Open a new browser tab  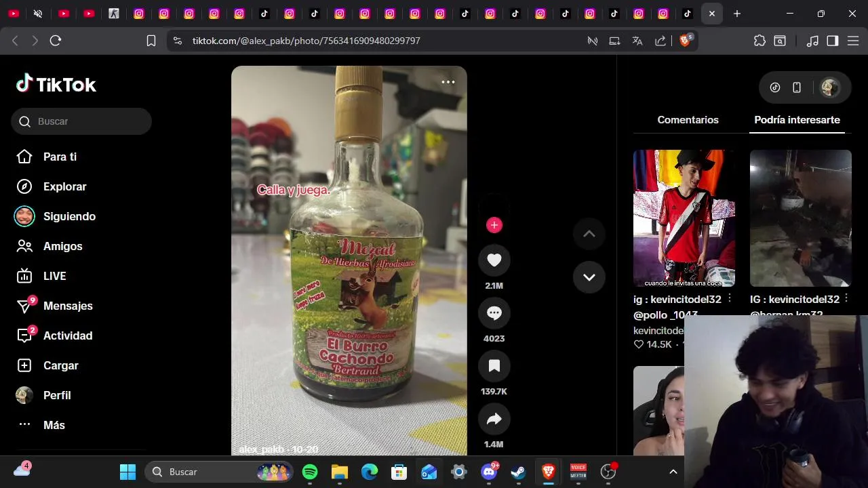pyautogui.click(x=737, y=14)
